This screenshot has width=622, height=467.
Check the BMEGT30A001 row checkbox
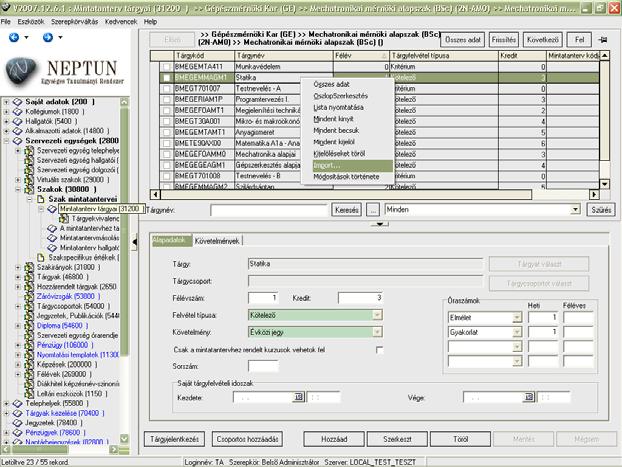point(167,121)
